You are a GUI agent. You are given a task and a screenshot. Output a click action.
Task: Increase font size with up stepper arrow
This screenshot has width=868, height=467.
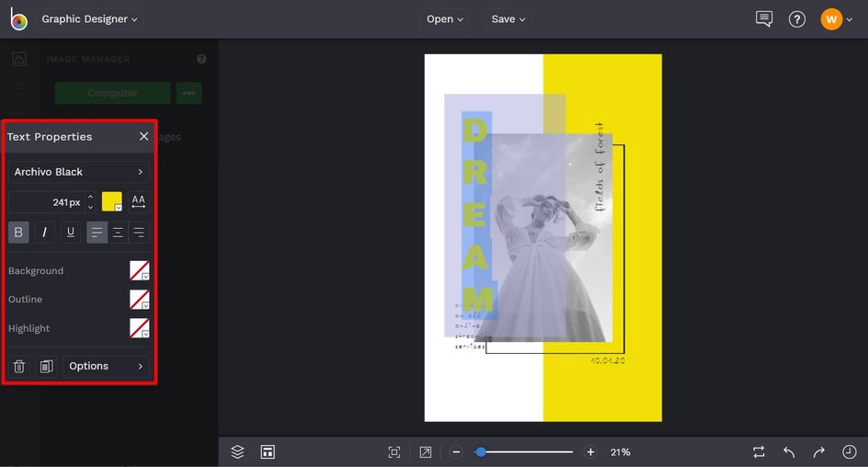[90, 197]
